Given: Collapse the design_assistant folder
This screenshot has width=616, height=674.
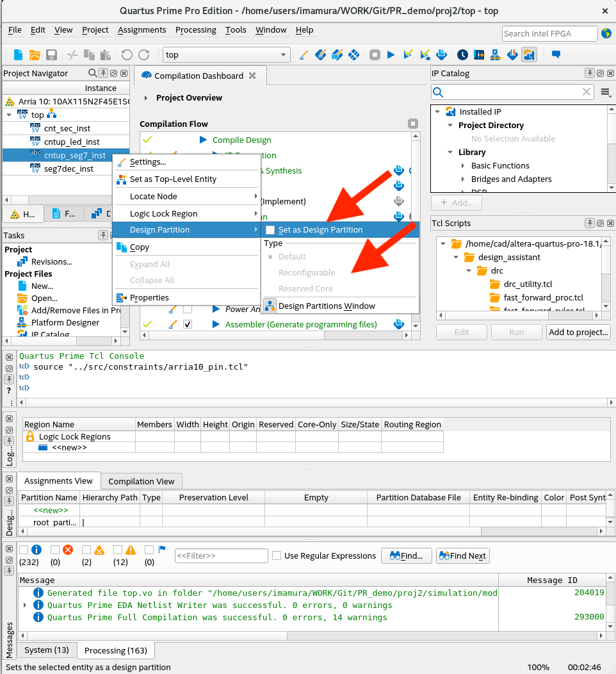Looking at the screenshot, I should pos(456,257).
